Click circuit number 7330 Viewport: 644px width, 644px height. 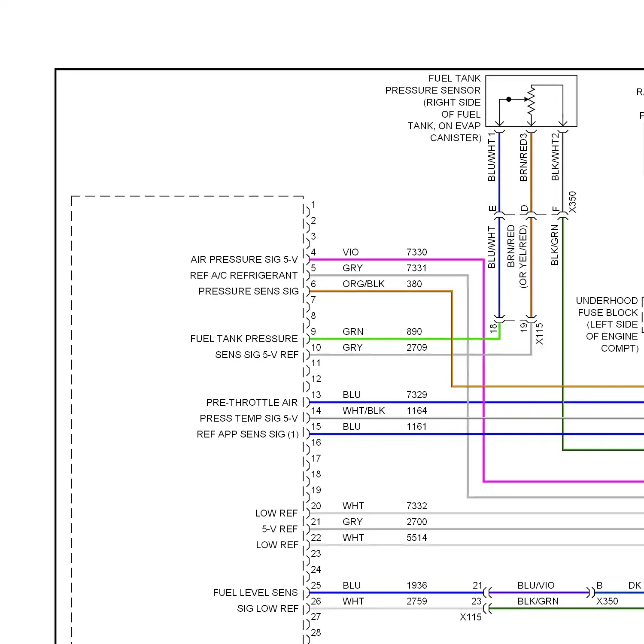(x=416, y=252)
